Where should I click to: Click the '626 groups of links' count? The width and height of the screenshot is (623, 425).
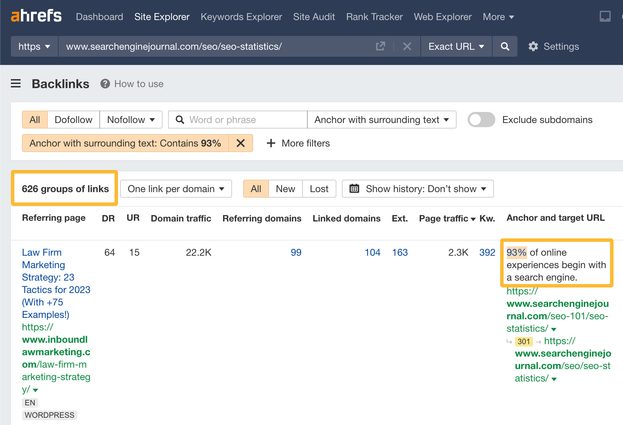tap(65, 189)
